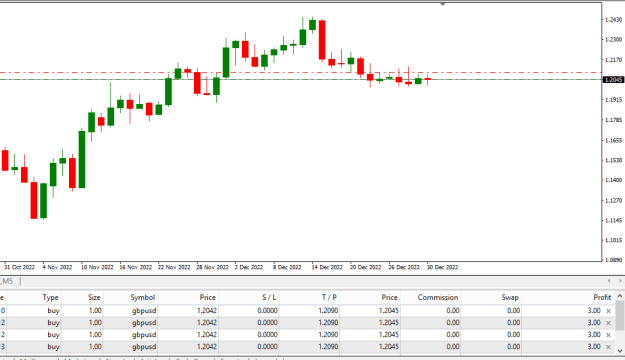Screen dimensions: 625x360
Task: Sort orders by the Swap column header
Action: [x=510, y=297]
